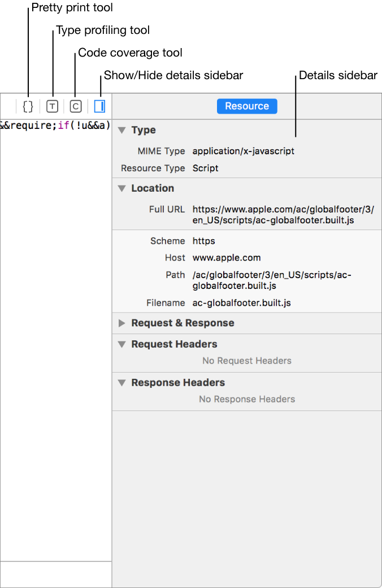This screenshot has width=382, height=588.
Task: Click the www.apple.com host value
Action: tap(227, 258)
